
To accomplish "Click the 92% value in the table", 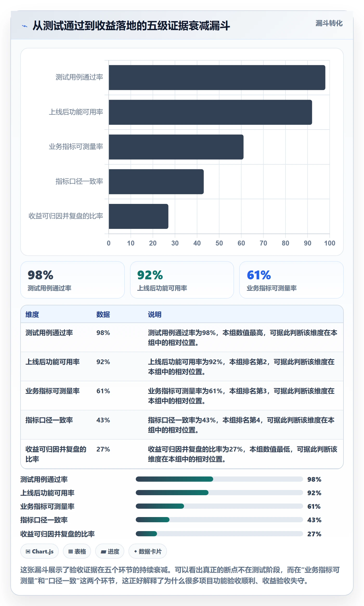I will [103, 362].
